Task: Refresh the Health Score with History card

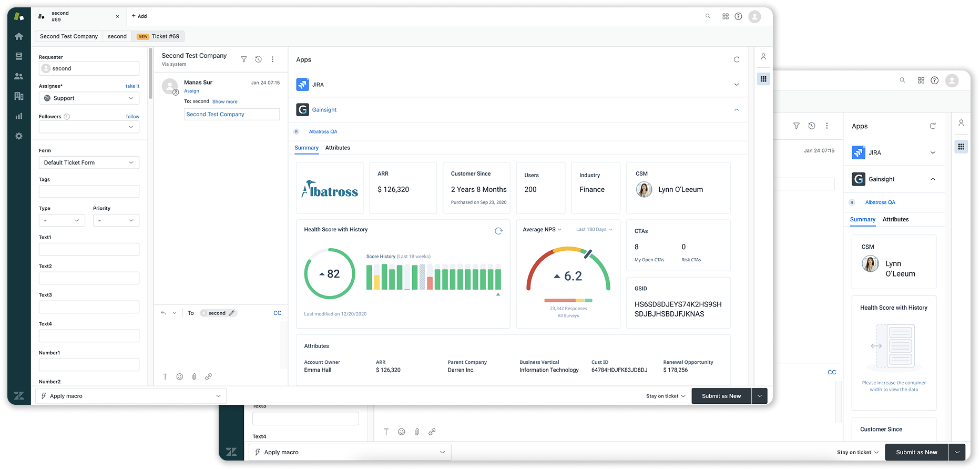Action: (498, 231)
